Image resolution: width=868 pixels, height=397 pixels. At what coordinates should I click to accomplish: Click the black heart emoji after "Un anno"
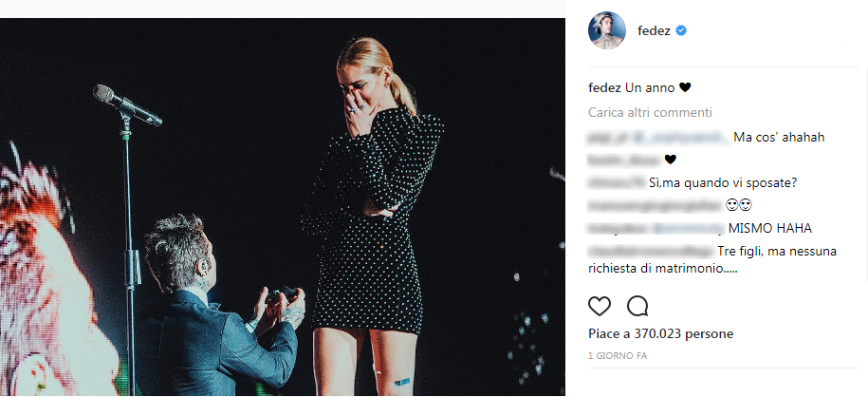point(685,88)
